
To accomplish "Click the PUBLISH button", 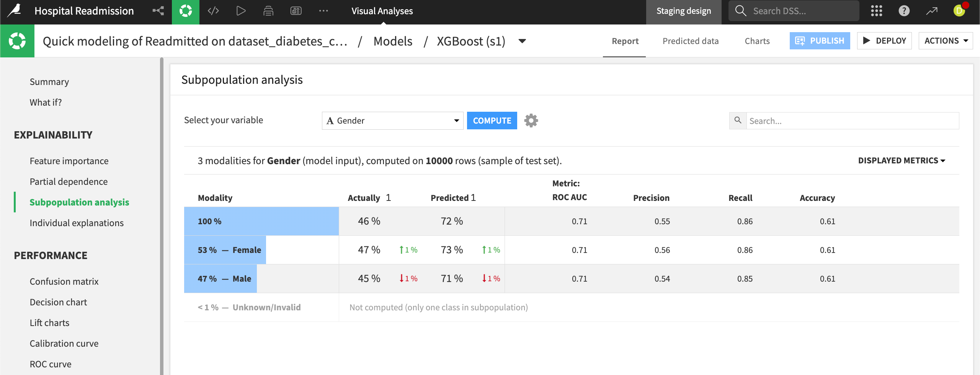I will point(820,41).
